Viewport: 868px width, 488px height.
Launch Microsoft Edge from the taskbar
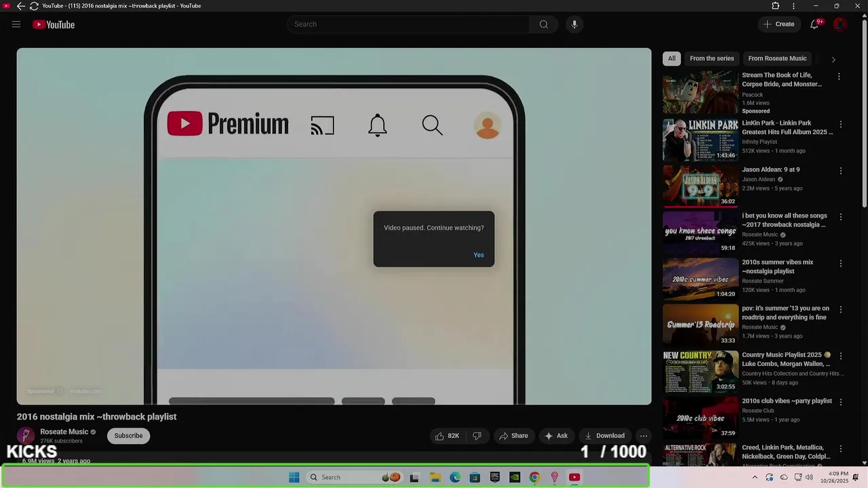click(455, 477)
